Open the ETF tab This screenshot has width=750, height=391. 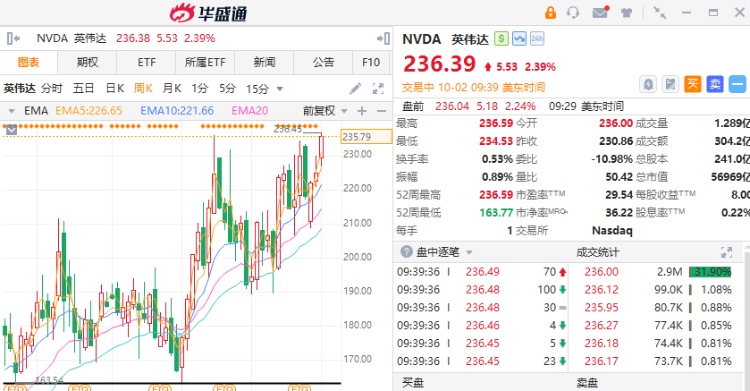[x=147, y=62]
